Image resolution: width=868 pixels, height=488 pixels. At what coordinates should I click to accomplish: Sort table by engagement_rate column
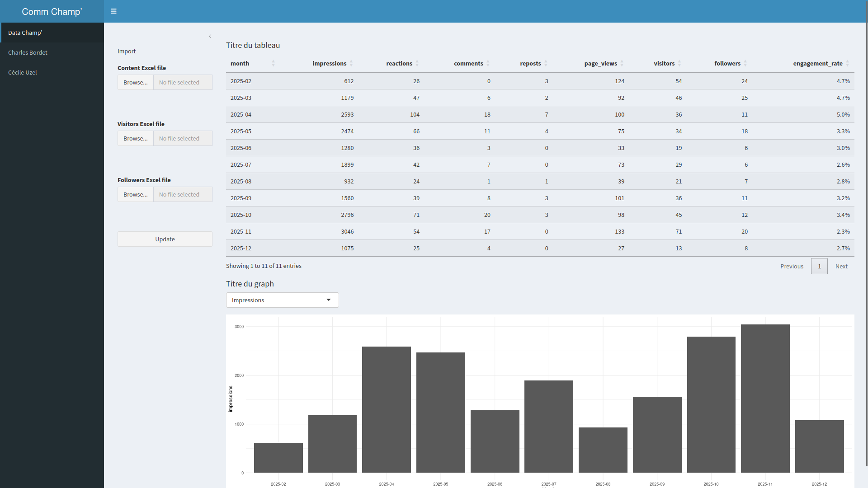pos(803,63)
